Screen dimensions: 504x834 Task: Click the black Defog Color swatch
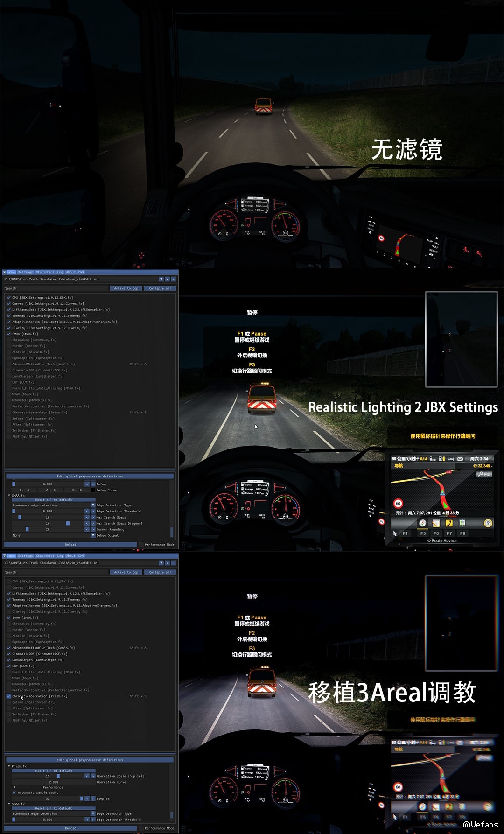(x=93, y=490)
